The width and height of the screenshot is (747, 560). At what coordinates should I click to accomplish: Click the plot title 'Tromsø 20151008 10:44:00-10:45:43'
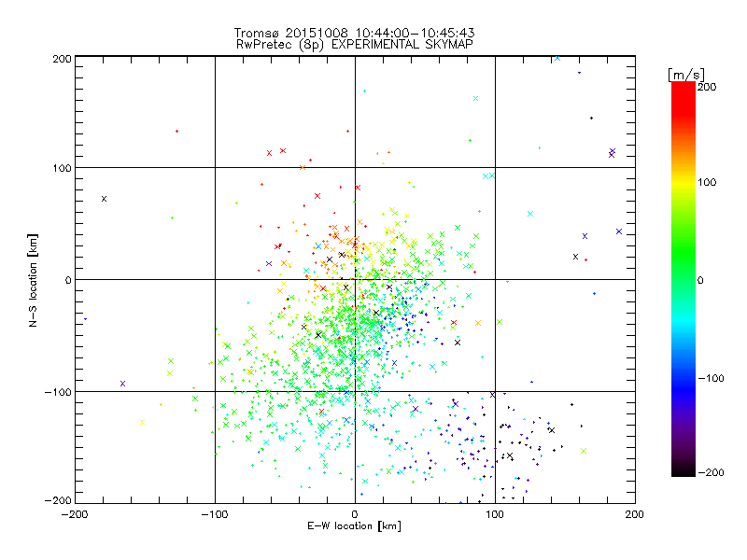(x=354, y=33)
